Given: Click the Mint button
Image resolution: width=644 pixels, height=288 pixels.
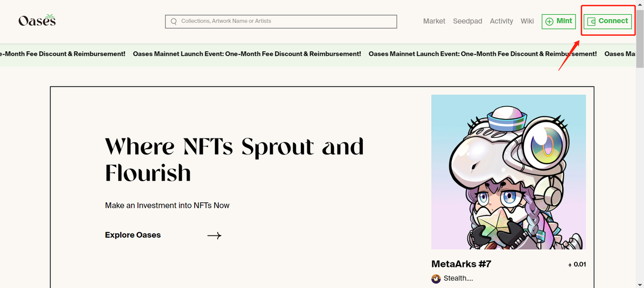Looking at the screenshot, I should point(559,22).
